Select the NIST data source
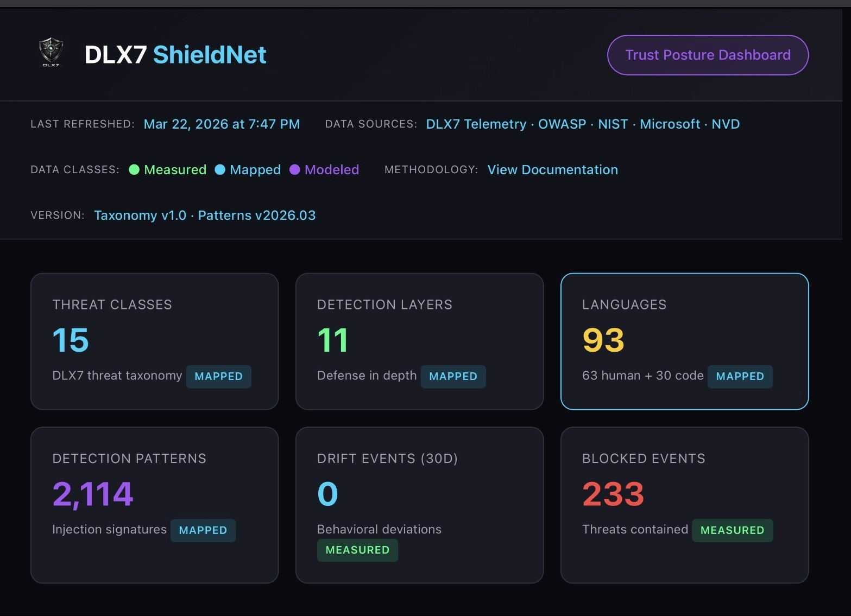Image resolution: width=851 pixels, height=616 pixels. pos(613,124)
